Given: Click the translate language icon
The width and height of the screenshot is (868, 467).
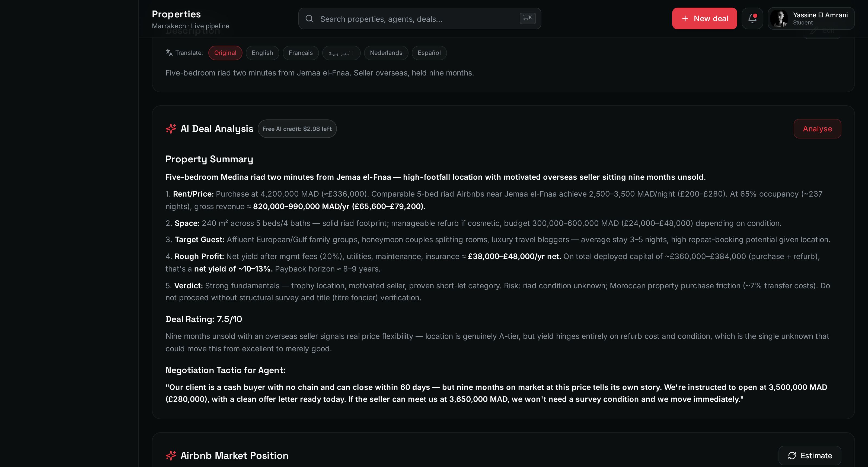Looking at the screenshot, I should tap(169, 53).
